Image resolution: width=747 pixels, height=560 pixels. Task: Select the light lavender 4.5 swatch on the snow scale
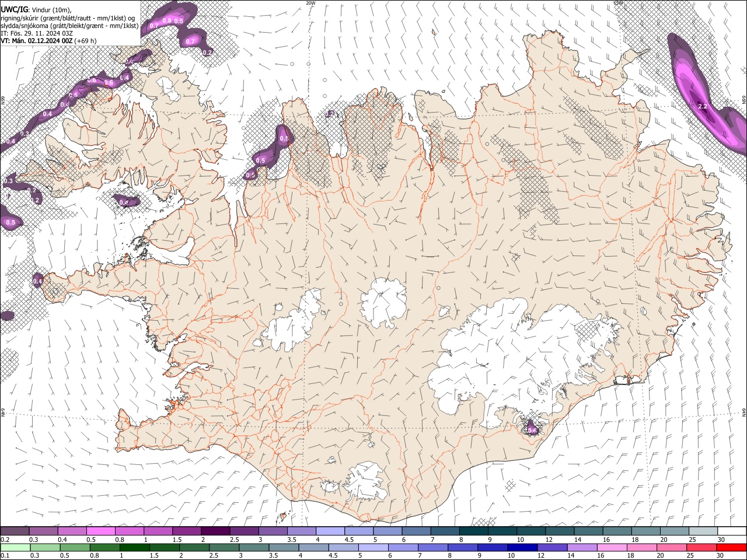coord(359,531)
